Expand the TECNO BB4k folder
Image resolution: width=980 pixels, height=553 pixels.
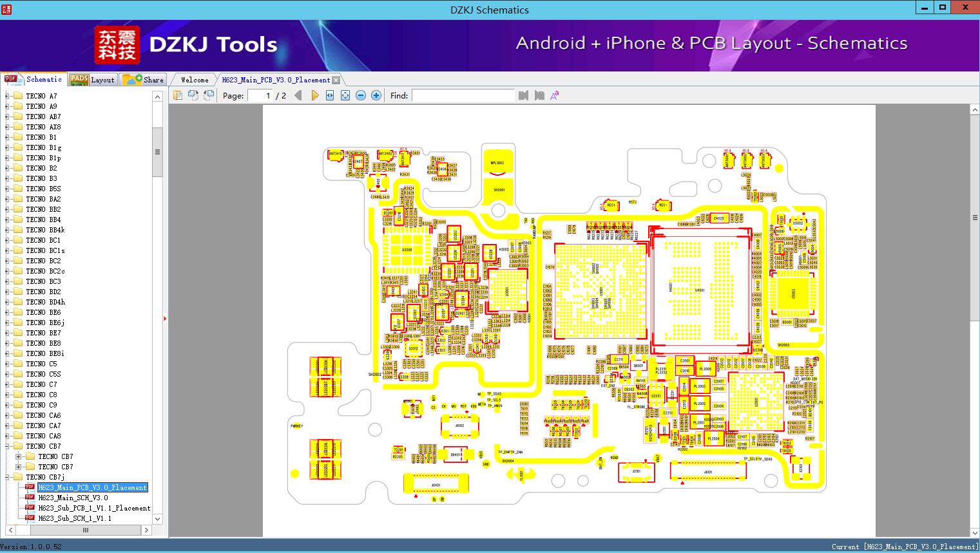(7, 230)
